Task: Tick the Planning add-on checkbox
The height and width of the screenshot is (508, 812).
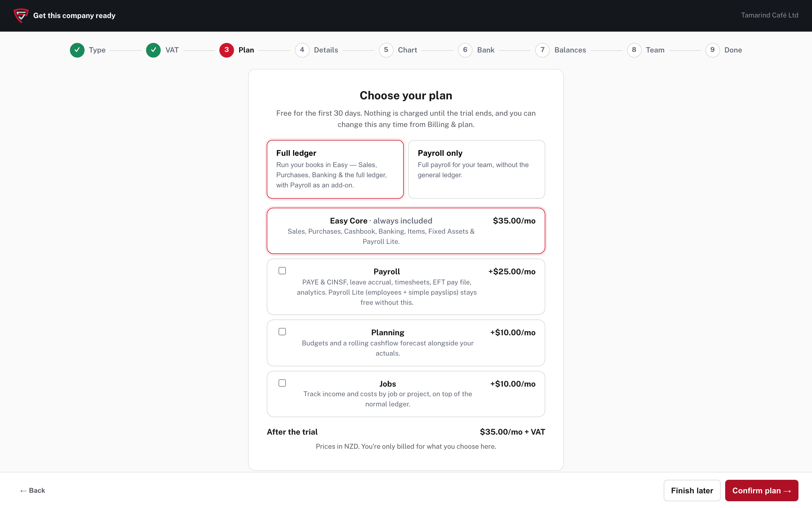Action: (282, 332)
